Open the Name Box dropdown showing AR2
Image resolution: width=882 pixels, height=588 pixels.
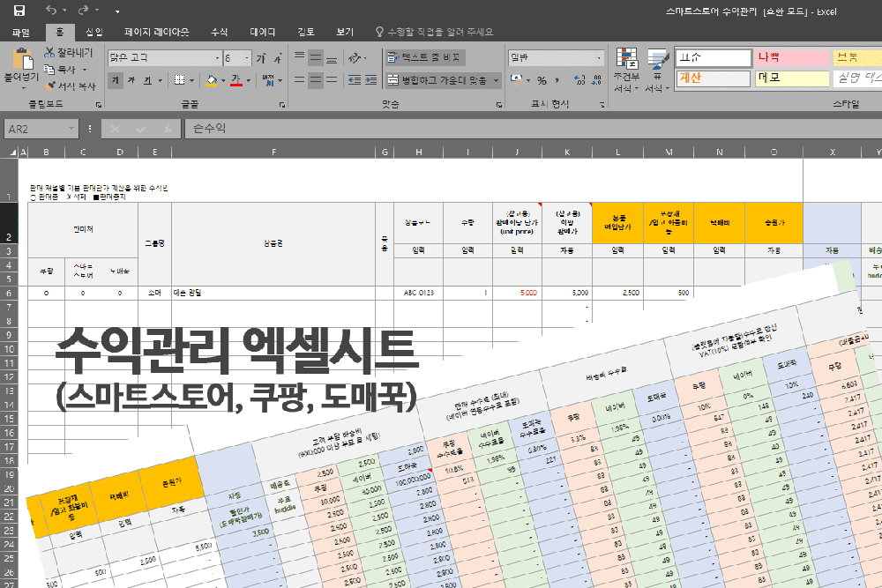[x=71, y=129]
